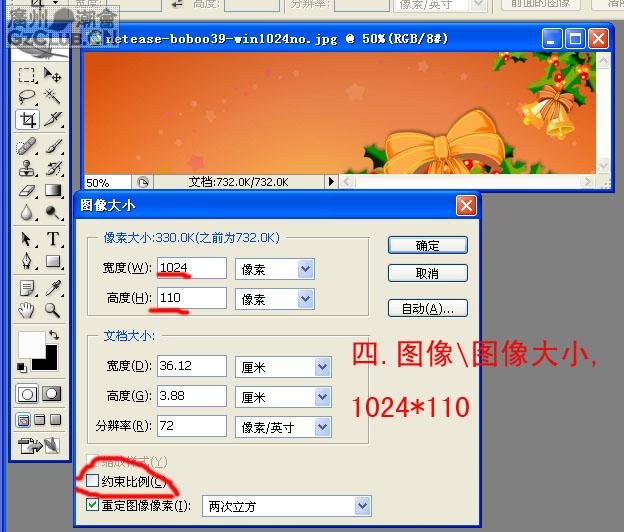Select the Zoom magnifier tool
The width and height of the screenshot is (624, 532).
(54, 311)
